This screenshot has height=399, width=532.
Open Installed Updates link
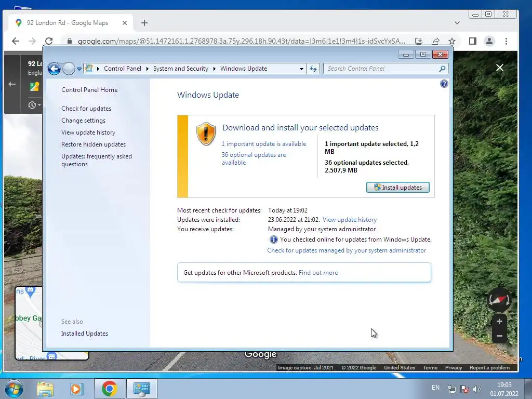coord(85,334)
